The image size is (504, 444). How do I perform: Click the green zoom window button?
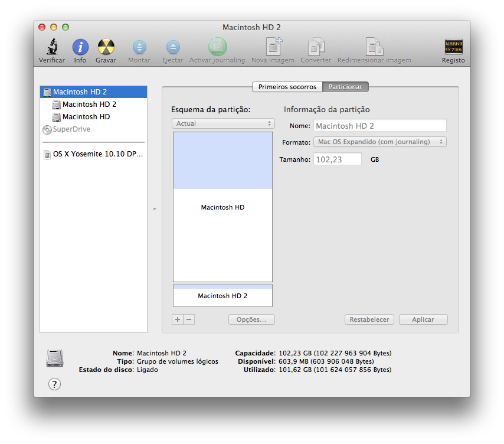tap(66, 27)
